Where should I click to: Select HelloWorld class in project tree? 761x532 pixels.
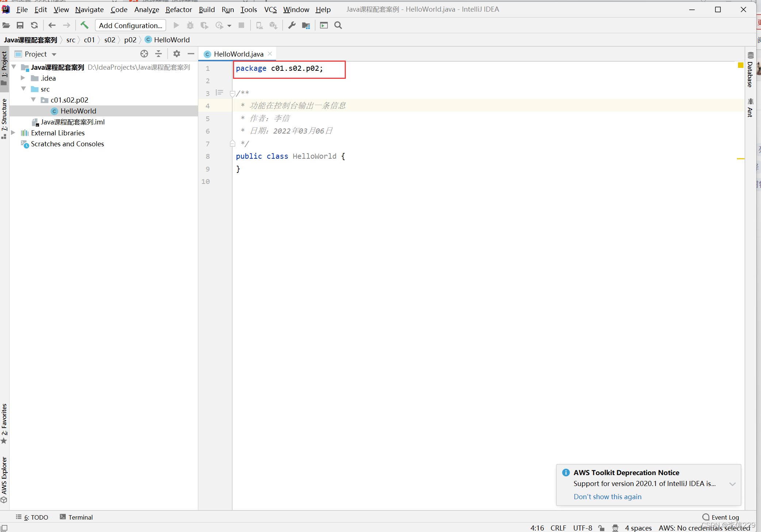[78, 111]
